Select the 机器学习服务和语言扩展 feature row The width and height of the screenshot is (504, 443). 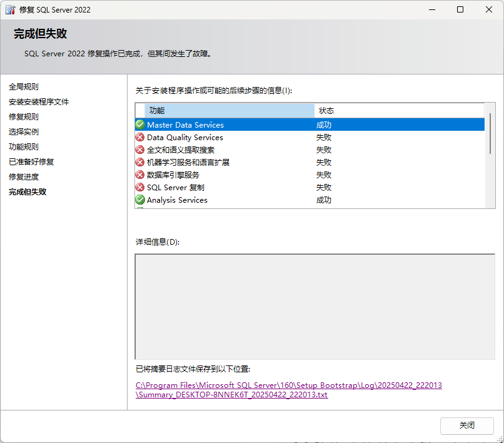[x=310, y=163]
